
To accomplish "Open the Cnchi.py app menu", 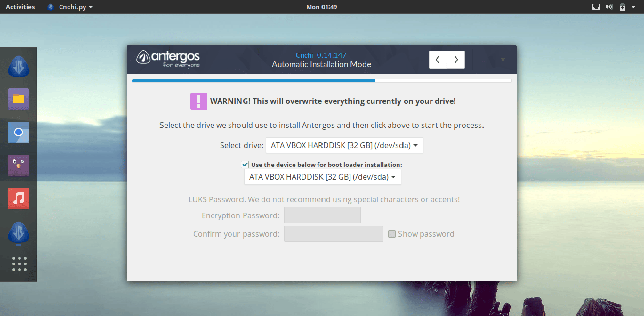I will [70, 7].
